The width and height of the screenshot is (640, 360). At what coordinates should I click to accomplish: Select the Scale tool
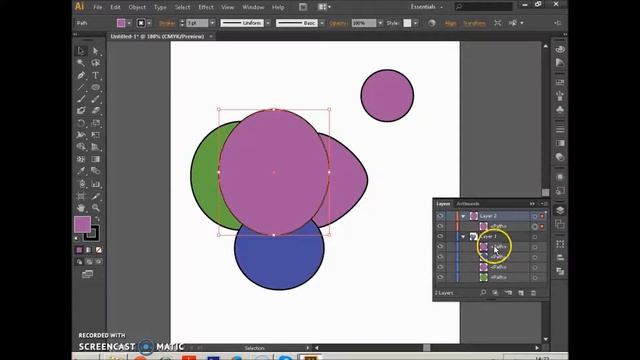[96, 123]
